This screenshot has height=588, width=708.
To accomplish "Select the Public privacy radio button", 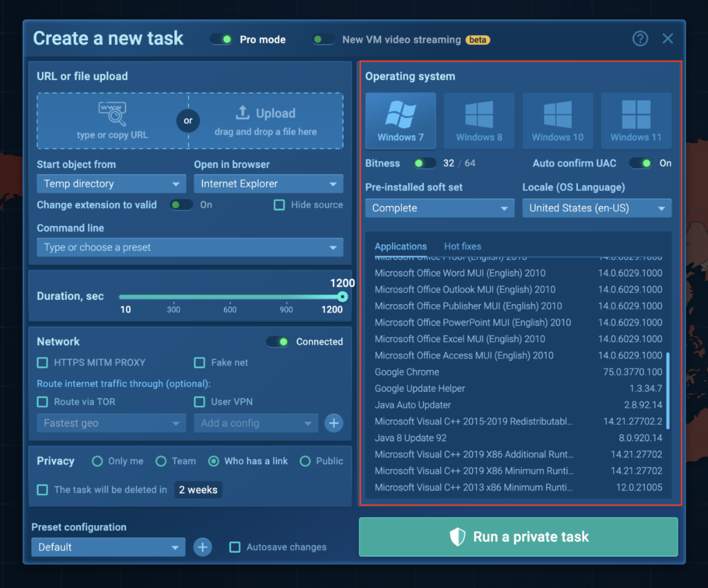I will click(x=305, y=461).
